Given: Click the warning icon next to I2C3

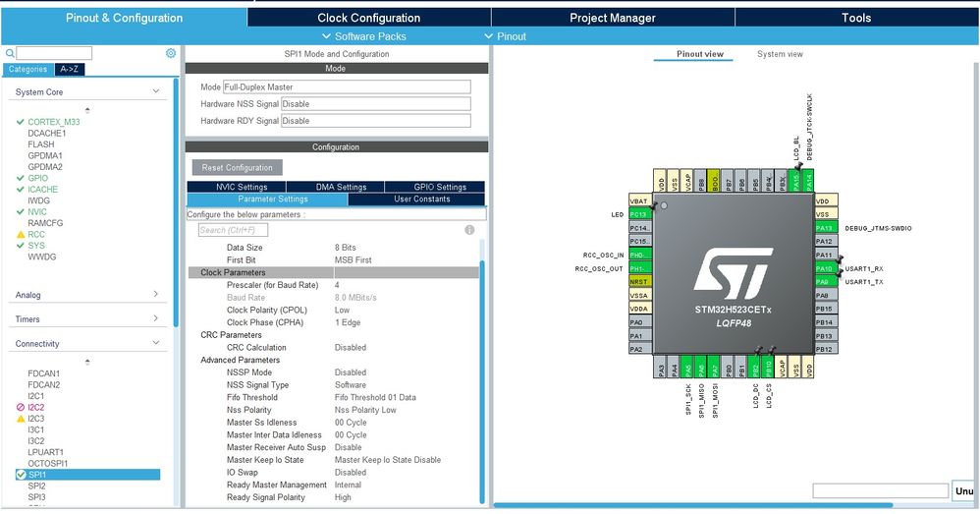Looking at the screenshot, I should pyautogui.click(x=21, y=419).
